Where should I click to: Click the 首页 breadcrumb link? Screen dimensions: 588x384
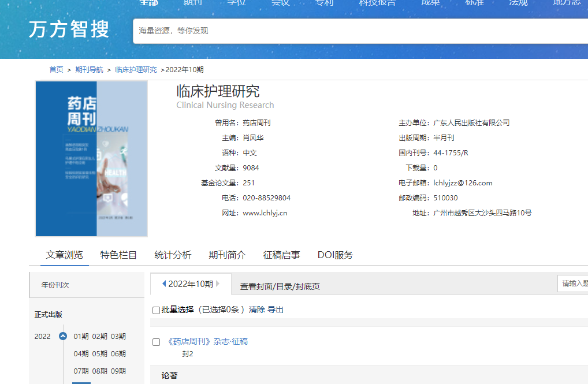[x=56, y=69]
